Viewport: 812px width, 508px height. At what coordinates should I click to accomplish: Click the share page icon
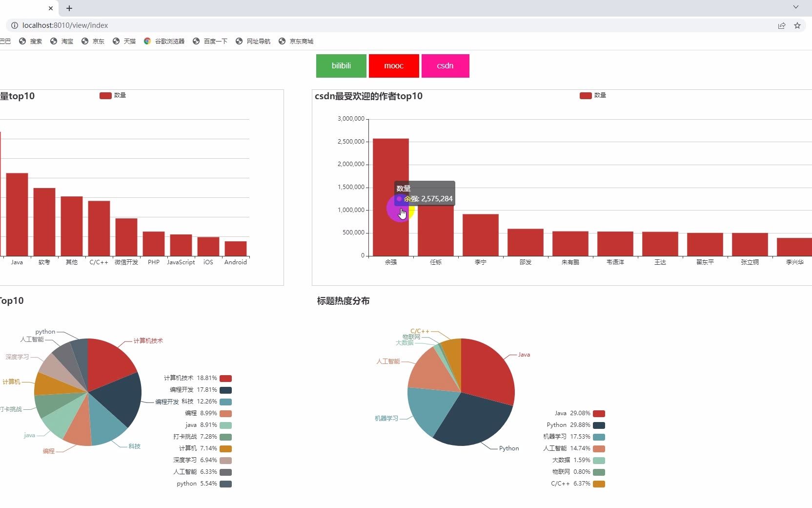coord(782,25)
